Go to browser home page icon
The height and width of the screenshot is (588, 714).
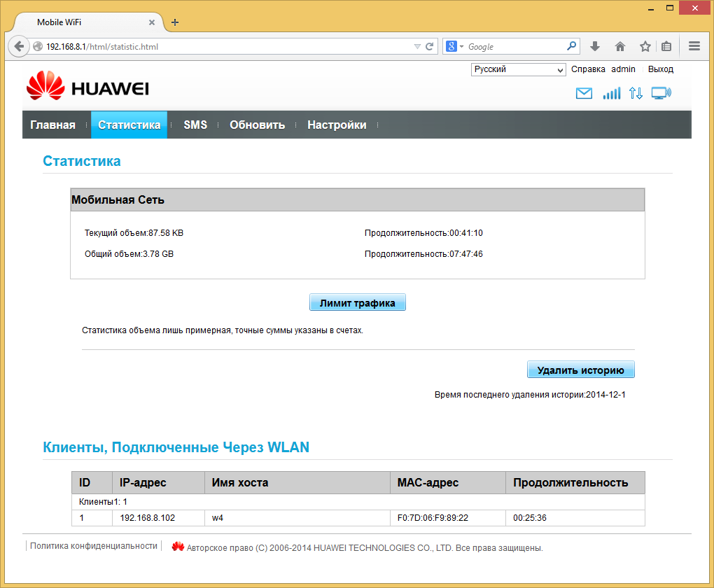[619, 46]
